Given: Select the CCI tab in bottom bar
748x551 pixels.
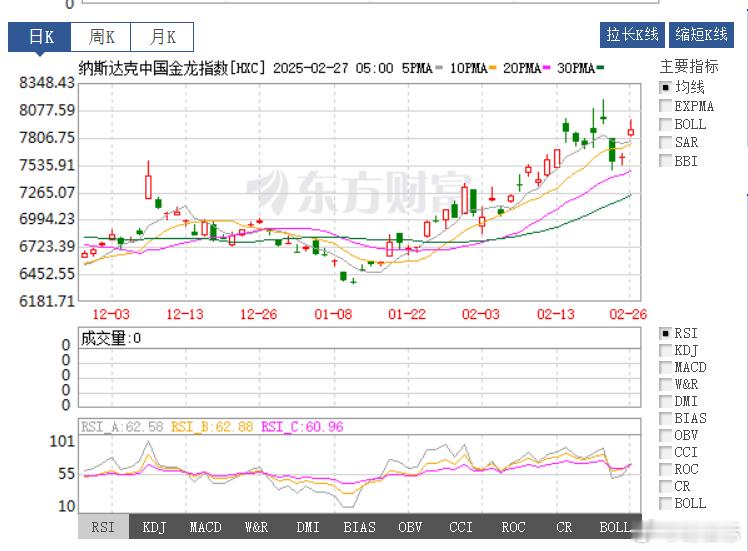Looking at the screenshot, I should click(461, 527).
